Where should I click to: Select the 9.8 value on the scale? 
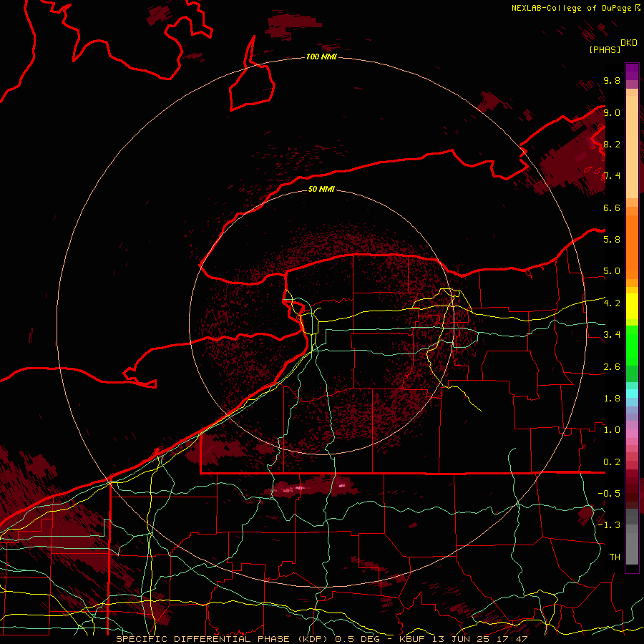pyautogui.click(x=612, y=80)
